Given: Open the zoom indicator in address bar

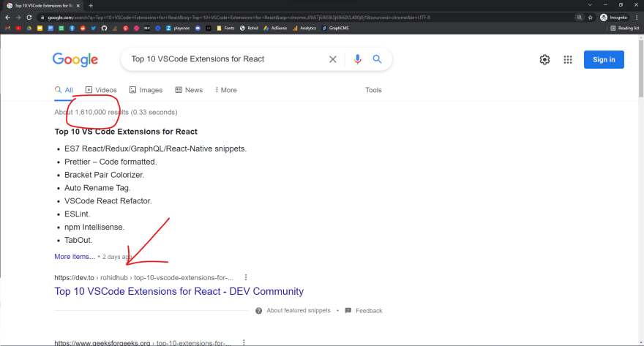Looking at the screenshot, I should (580, 18).
